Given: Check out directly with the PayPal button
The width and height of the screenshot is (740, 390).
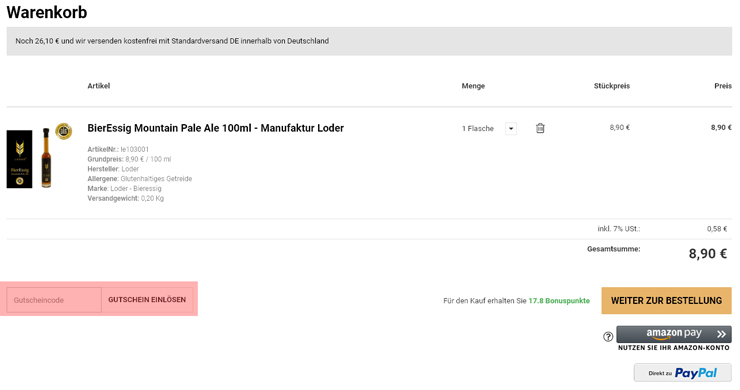Looking at the screenshot, I should click(682, 373).
